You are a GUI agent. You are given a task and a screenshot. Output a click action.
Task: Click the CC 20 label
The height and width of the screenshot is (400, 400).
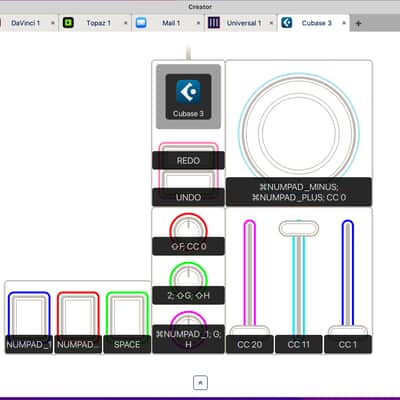(x=250, y=344)
